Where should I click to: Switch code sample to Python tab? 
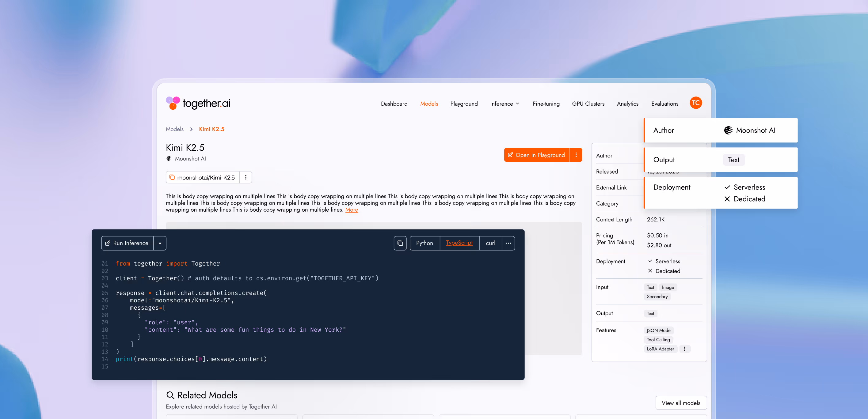click(424, 243)
